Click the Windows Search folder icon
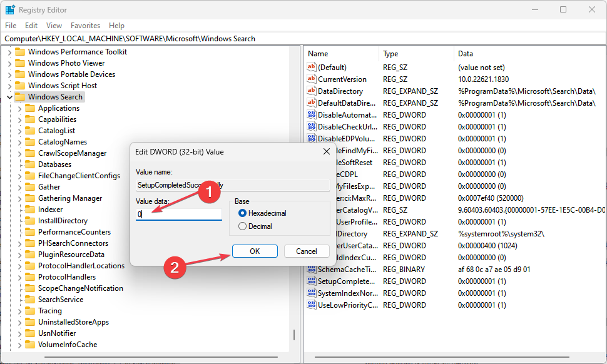Image resolution: width=607 pixels, height=364 pixels. pos(20,97)
